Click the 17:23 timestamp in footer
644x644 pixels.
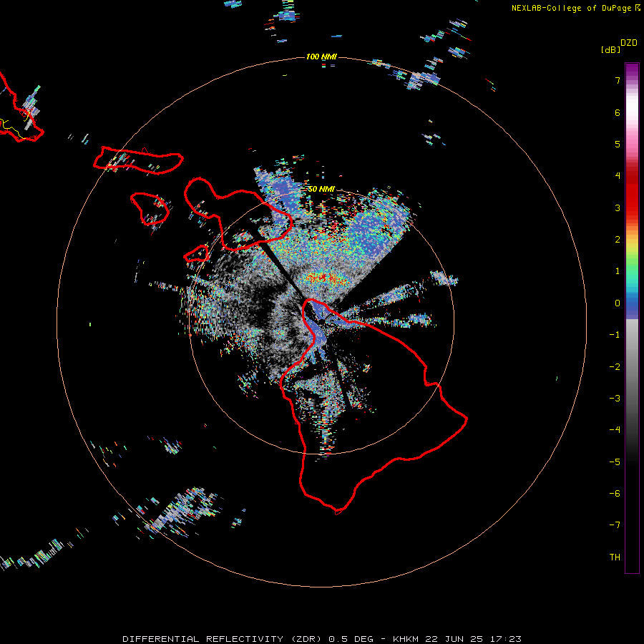tap(506, 639)
